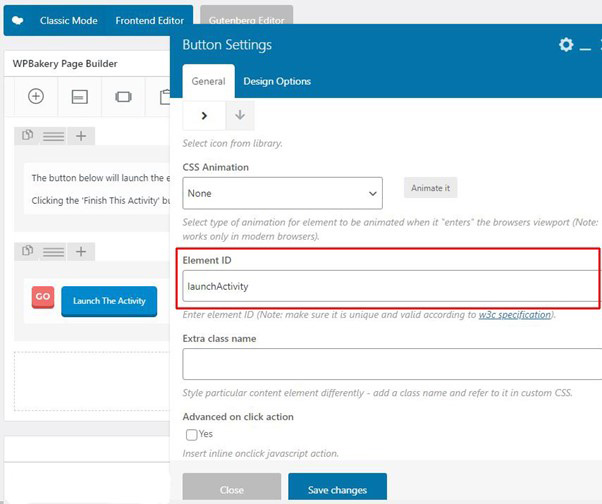Click the Extra class name field
Screen dimensions: 602x504
390,363
